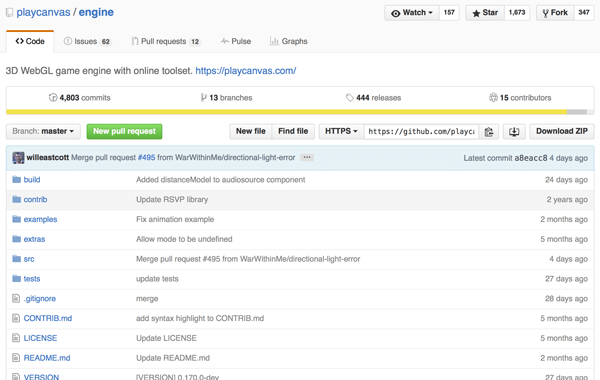The width and height of the screenshot is (600, 380).
Task: Open the https://playcanvas.com/ link
Action: point(246,71)
